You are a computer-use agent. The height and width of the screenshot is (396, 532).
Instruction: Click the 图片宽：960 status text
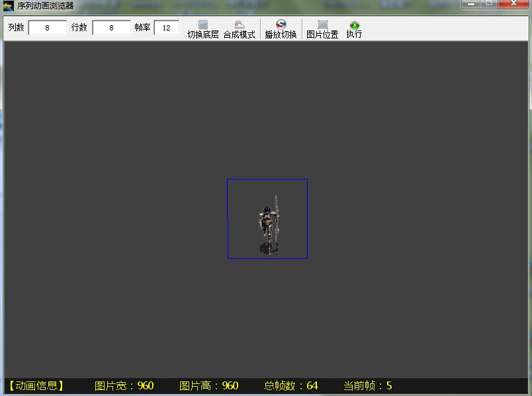click(x=124, y=385)
